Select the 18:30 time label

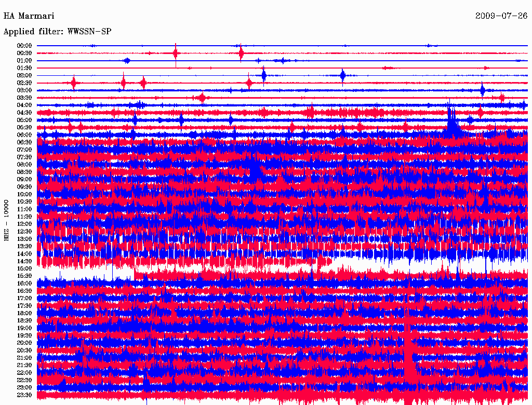click(24, 321)
